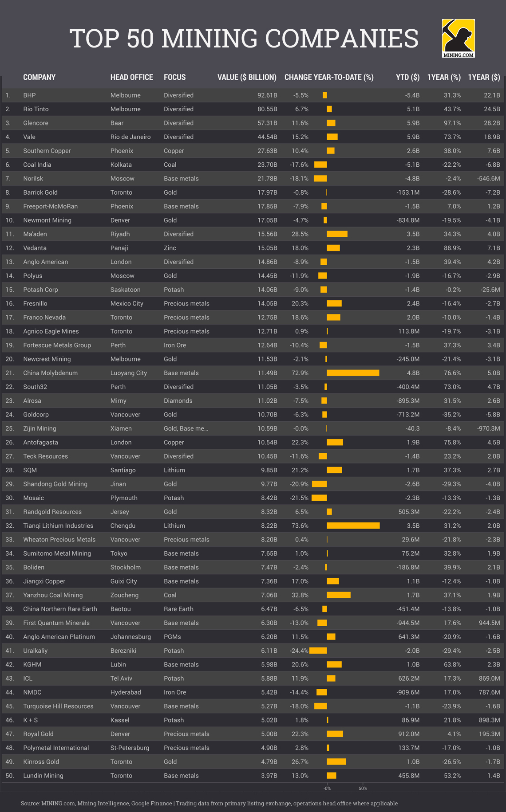This screenshot has width=506, height=812.
Task: Select the Rio Tinto company name
Action: pos(36,109)
